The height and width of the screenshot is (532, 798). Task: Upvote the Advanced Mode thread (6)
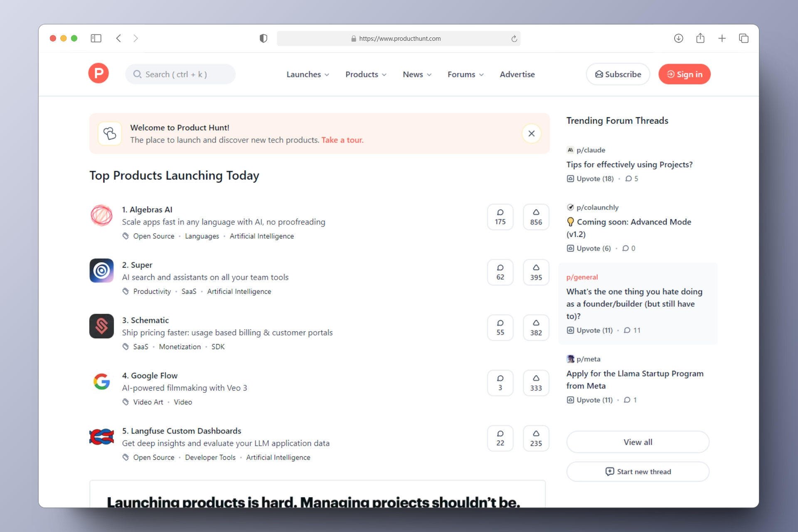(589, 249)
